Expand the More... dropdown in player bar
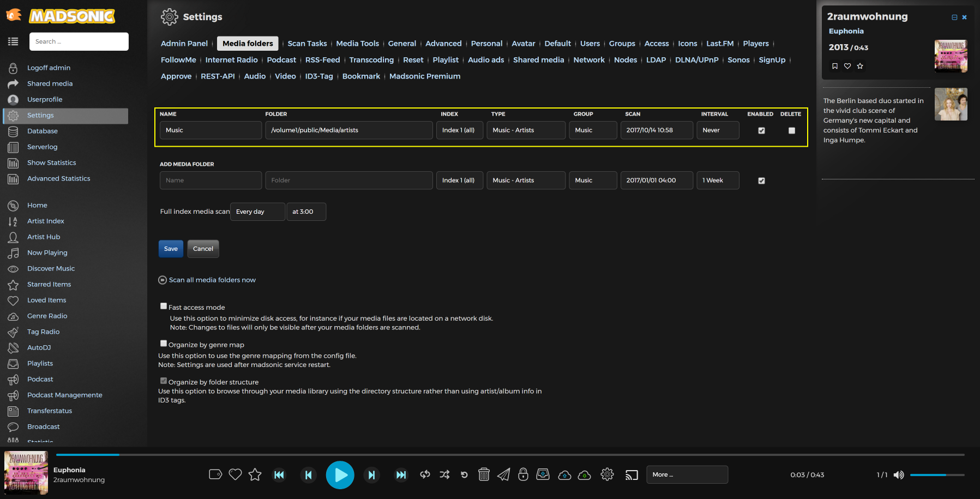The width and height of the screenshot is (980, 499). 687,474
